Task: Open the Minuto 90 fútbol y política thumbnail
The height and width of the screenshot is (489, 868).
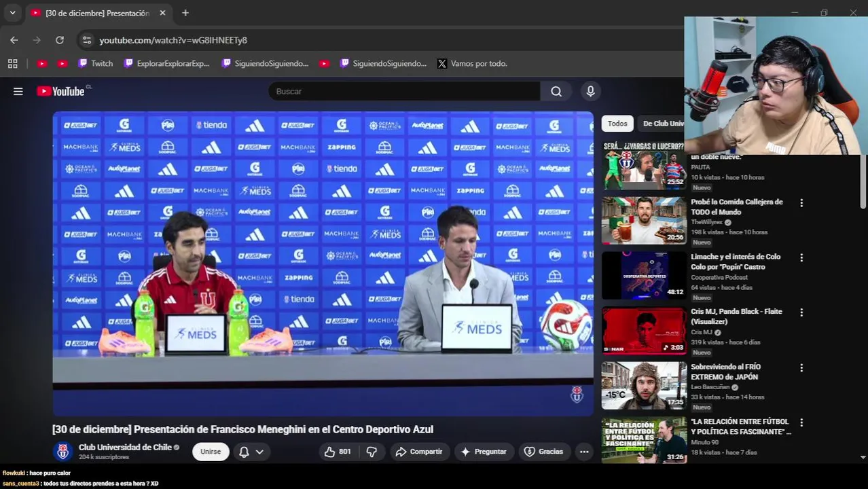Action: [x=644, y=440]
